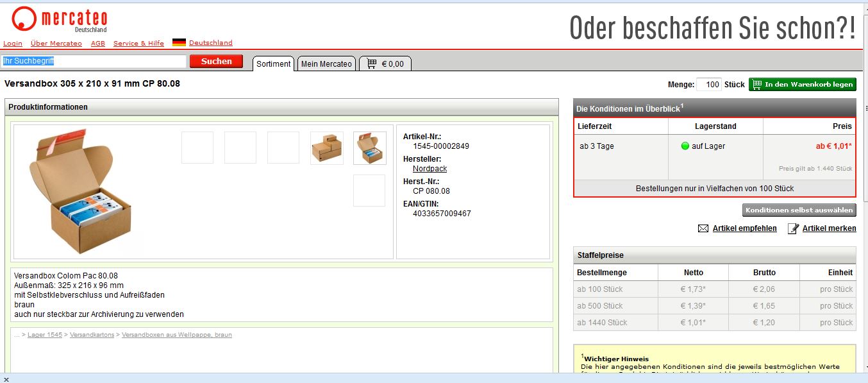Click the envelope icon for Artikel empfehlen
Viewport: 868px width, 383px height.
point(703,228)
